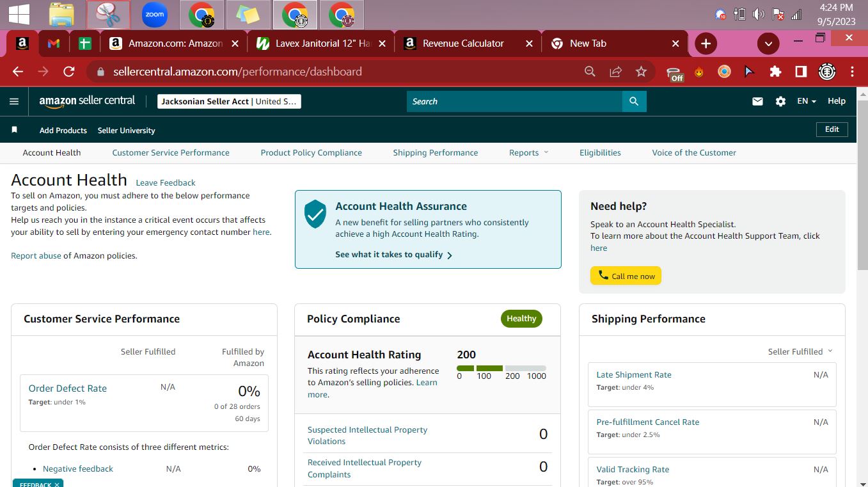Close the New Tab browser tab
This screenshot has height=487, width=868.
[x=675, y=44]
